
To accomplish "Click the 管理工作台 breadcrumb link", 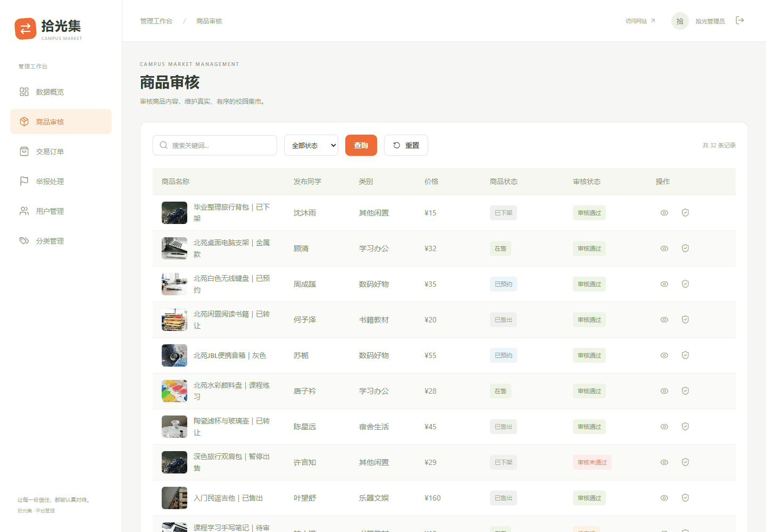I will 156,21.
